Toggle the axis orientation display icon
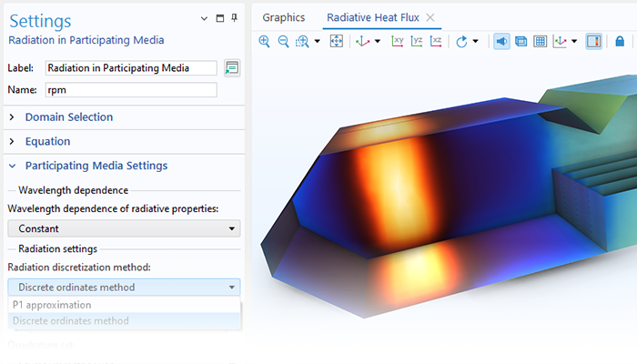Image resolution: width=637 pixels, height=364 pixels. pos(560,42)
